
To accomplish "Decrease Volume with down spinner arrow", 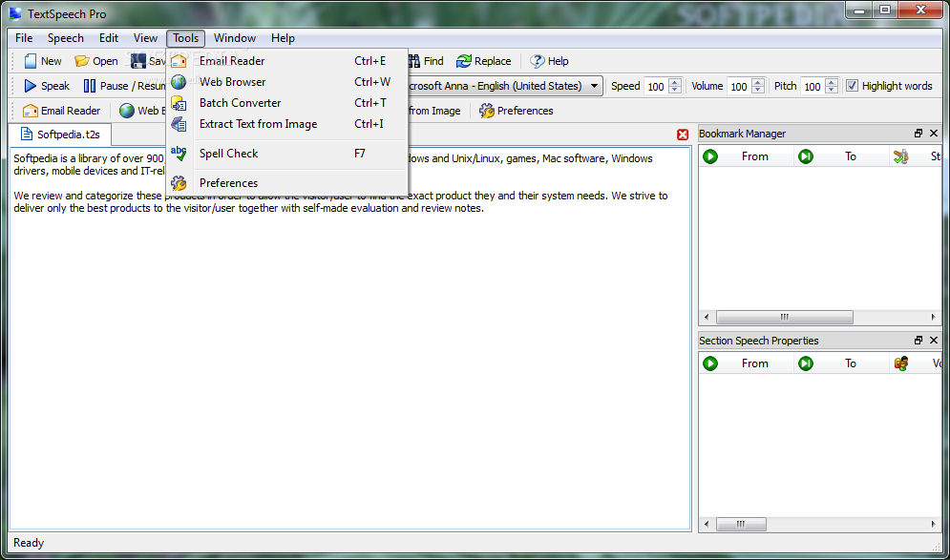I will (758, 90).
